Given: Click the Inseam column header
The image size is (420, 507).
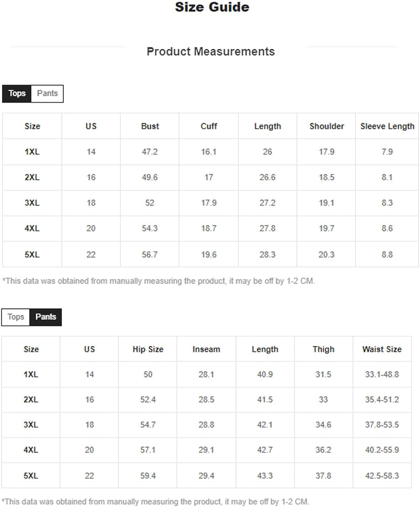Looking at the screenshot, I should 206,349.
